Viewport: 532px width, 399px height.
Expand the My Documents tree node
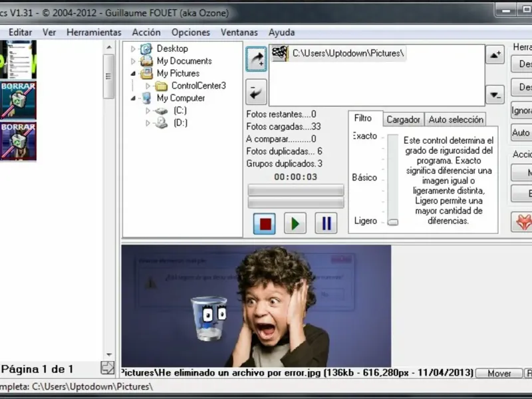click(x=133, y=61)
